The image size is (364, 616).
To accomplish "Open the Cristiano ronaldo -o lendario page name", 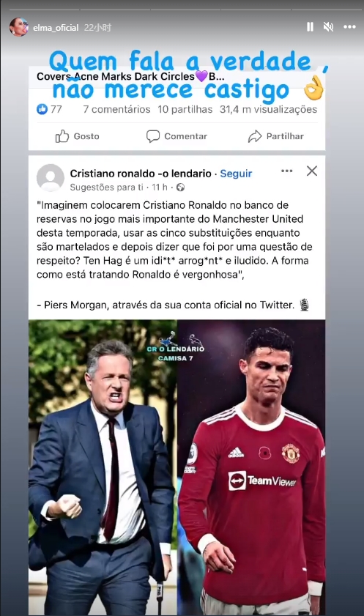I will (141, 174).
